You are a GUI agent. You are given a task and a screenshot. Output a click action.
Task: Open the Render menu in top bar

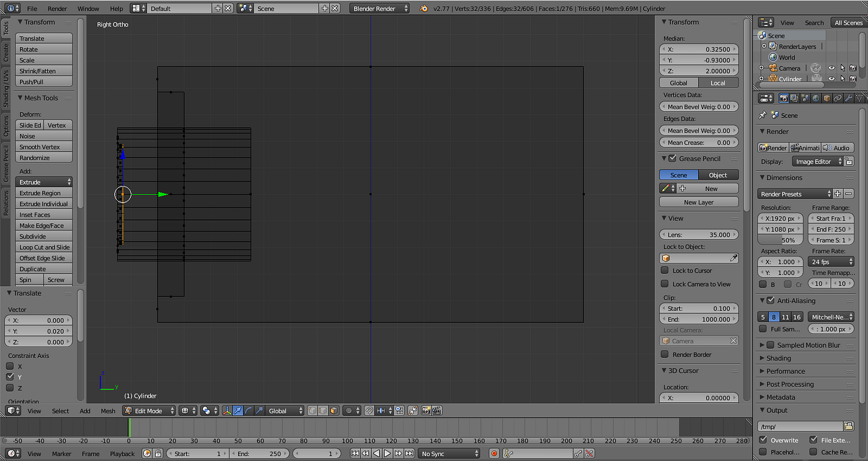point(57,9)
